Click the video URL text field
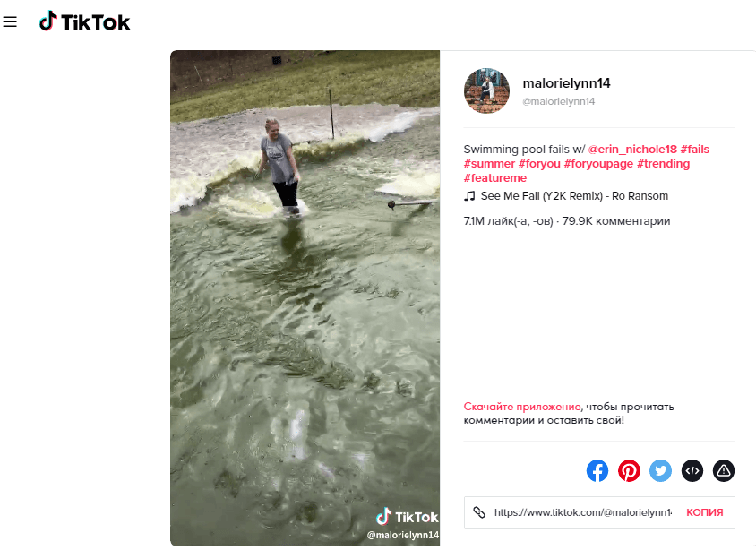This screenshot has width=756, height=550. coord(582,512)
